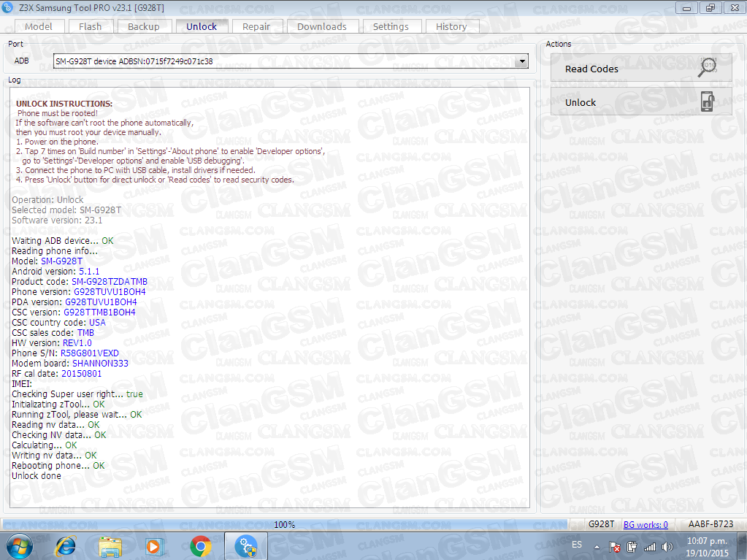The width and height of the screenshot is (747, 560).
Task: Open Windows Media Player from taskbar
Action: [x=153, y=546]
